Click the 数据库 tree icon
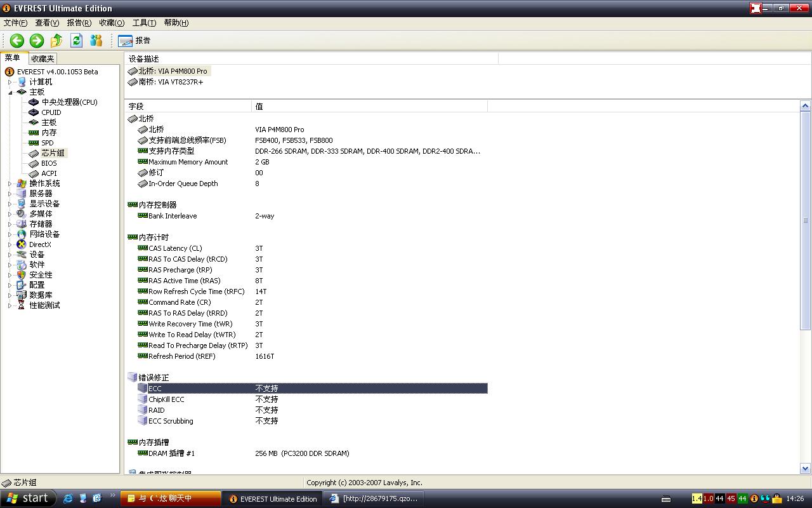812x508 pixels. [x=22, y=295]
